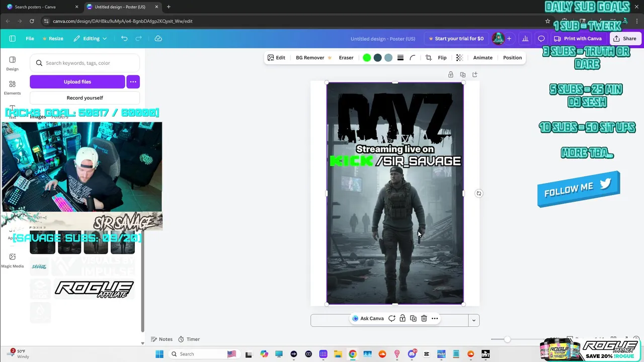644x362 pixels.
Task: Add new page icon above the canvas
Action: tap(475, 74)
